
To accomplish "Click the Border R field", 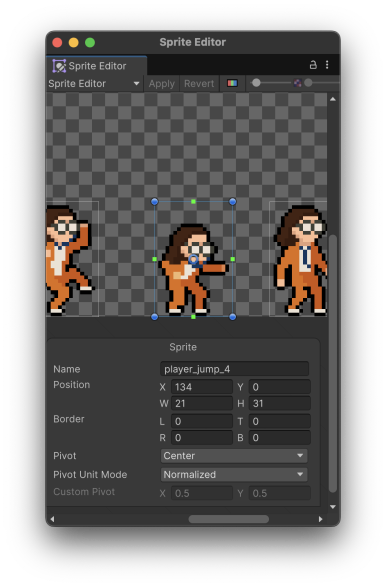I will pos(202,438).
